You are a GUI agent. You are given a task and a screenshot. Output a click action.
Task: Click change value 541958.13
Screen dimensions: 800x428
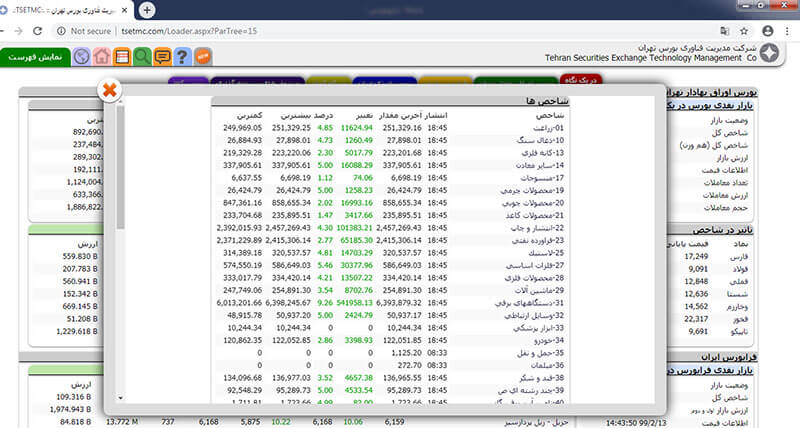(x=354, y=303)
